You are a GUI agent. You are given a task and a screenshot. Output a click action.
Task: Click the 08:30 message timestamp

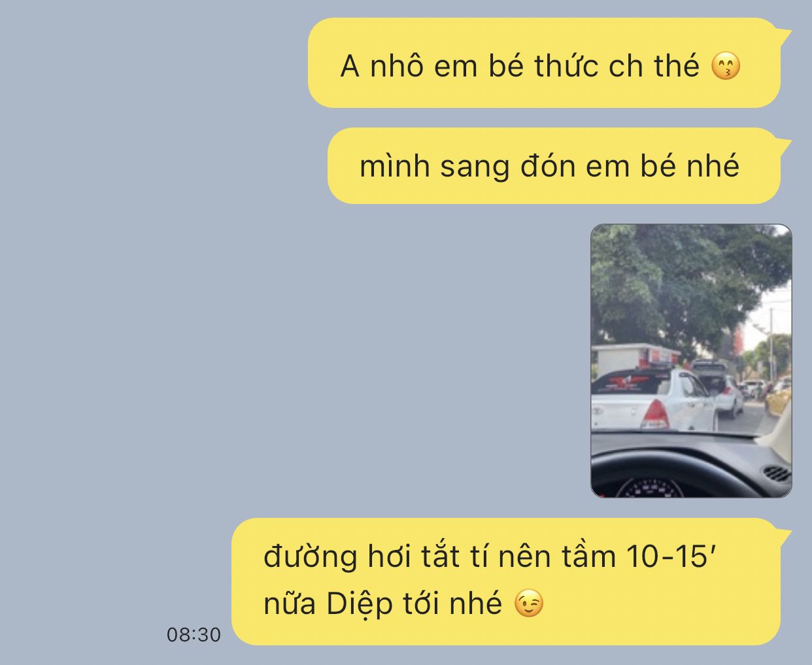(x=194, y=635)
